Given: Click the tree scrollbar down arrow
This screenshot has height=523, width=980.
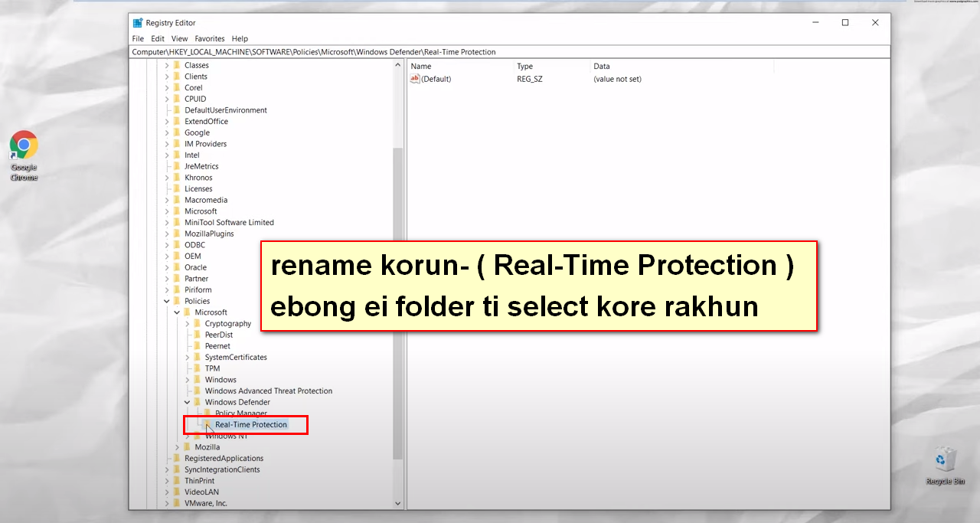Looking at the screenshot, I should pos(397,503).
